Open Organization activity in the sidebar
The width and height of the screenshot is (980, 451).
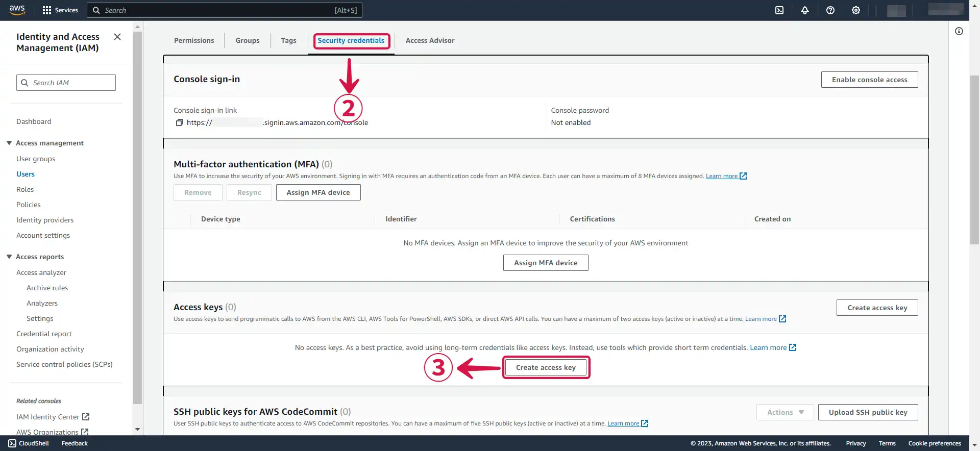click(50, 349)
